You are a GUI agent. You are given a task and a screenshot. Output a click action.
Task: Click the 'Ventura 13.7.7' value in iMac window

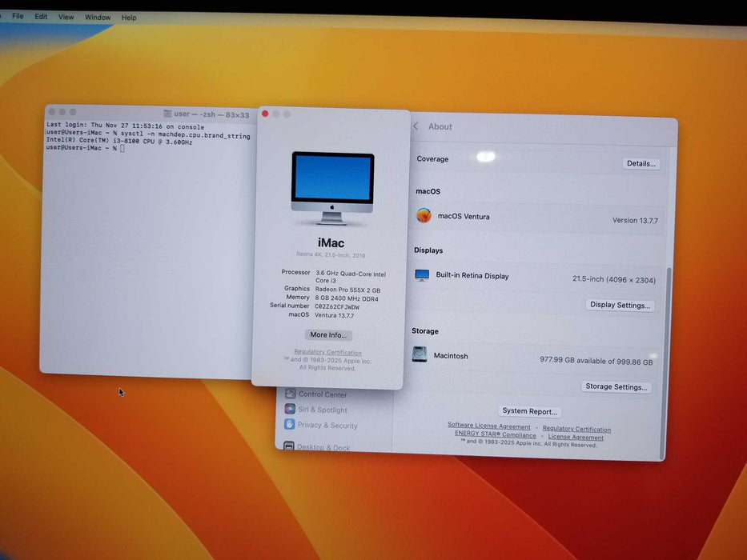[334, 315]
